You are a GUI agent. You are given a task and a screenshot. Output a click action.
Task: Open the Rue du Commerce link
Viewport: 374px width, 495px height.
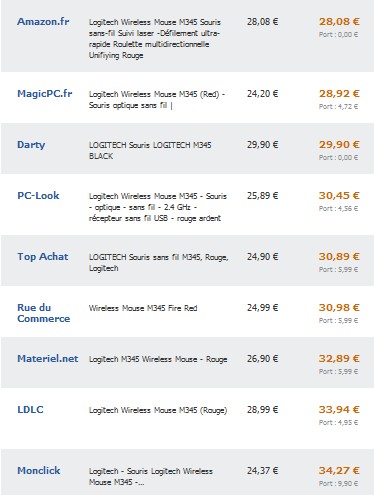tap(44, 313)
